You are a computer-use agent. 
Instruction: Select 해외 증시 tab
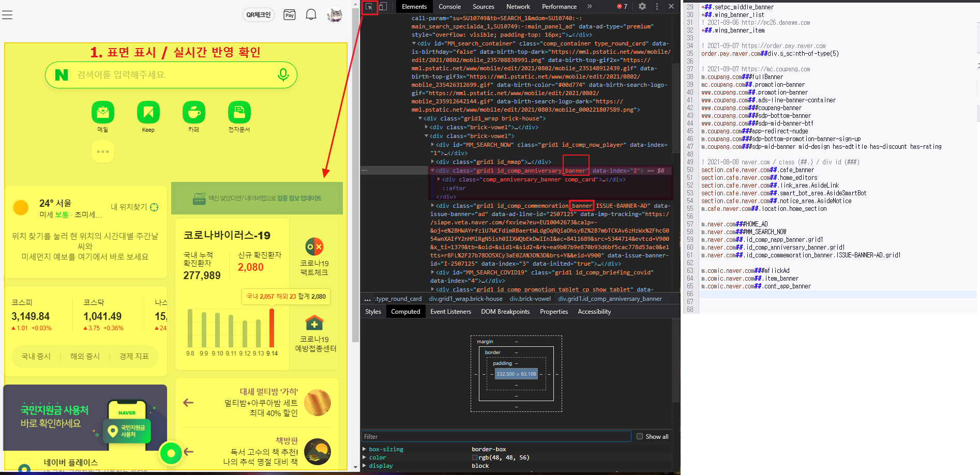tap(85, 356)
